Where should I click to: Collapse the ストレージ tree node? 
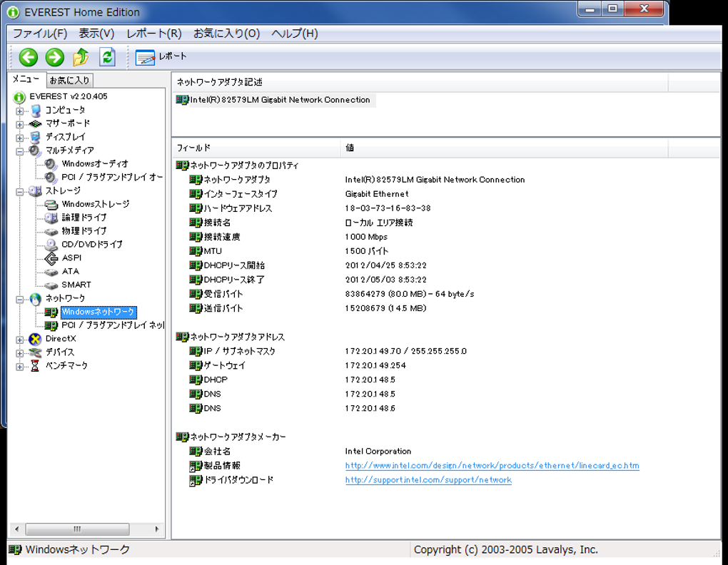(x=19, y=192)
